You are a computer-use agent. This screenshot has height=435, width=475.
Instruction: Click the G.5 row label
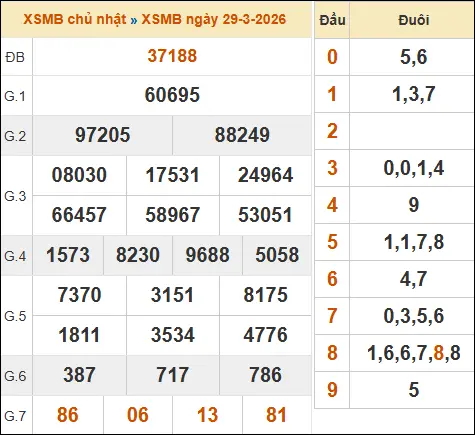(15, 316)
